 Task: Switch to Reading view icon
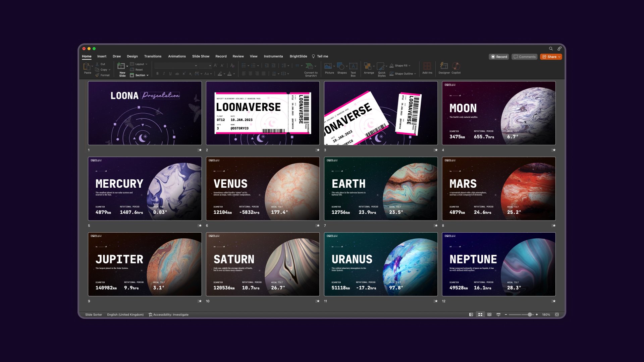point(489,315)
